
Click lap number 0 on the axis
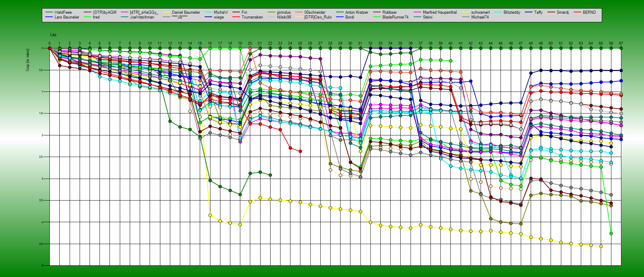[49, 44]
